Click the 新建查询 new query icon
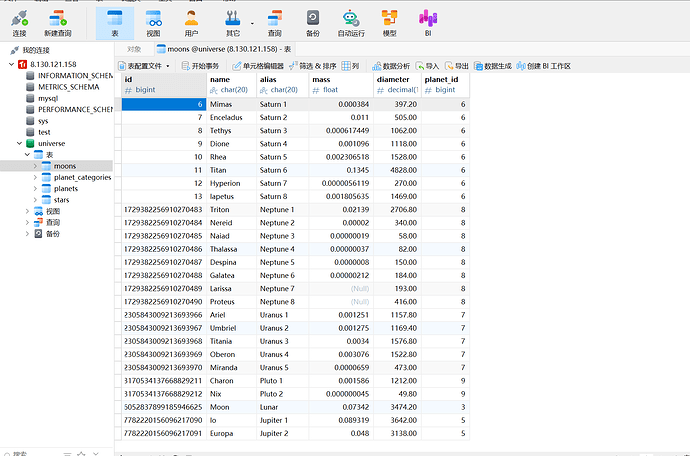The height and width of the screenshot is (456, 690). [58, 23]
